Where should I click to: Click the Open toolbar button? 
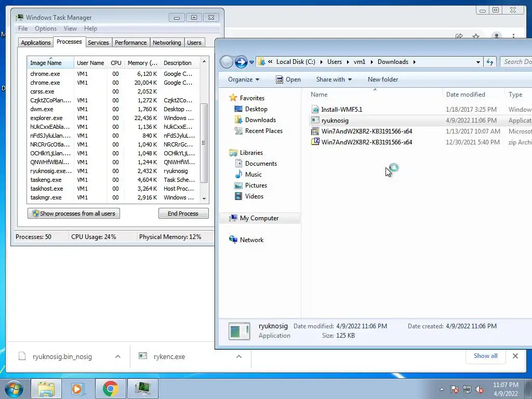(288, 79)
